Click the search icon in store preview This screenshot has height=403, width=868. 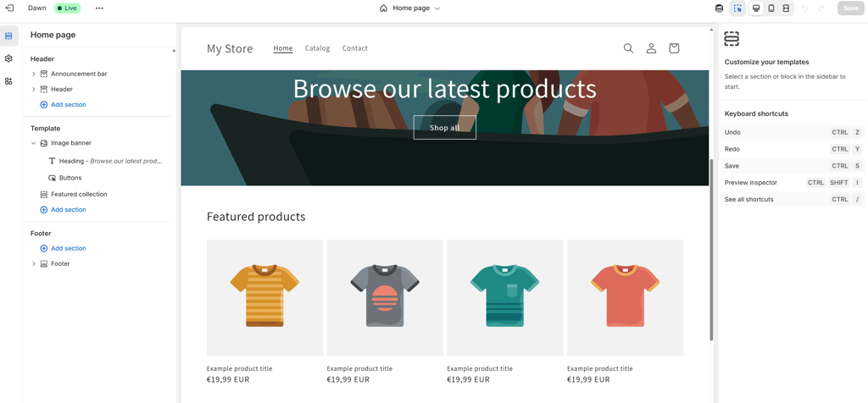[628, 48]
